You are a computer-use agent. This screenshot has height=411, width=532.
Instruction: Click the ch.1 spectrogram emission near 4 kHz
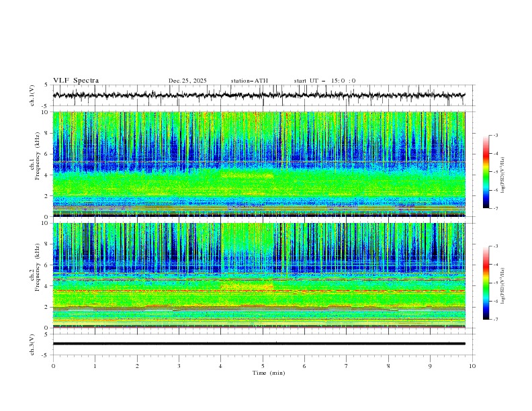tap(247, 176)
